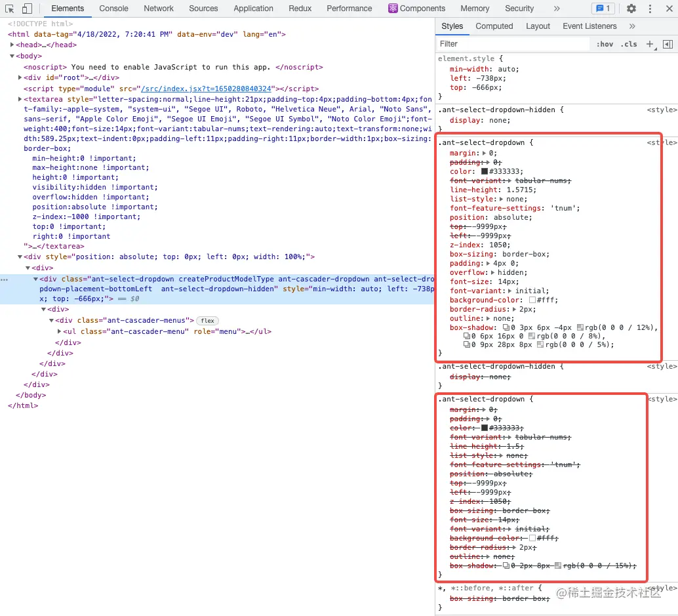Open the hidden tabs overflow chevron
The width and height of the screenshot is (678, 616).
click(x=632, y=26)
